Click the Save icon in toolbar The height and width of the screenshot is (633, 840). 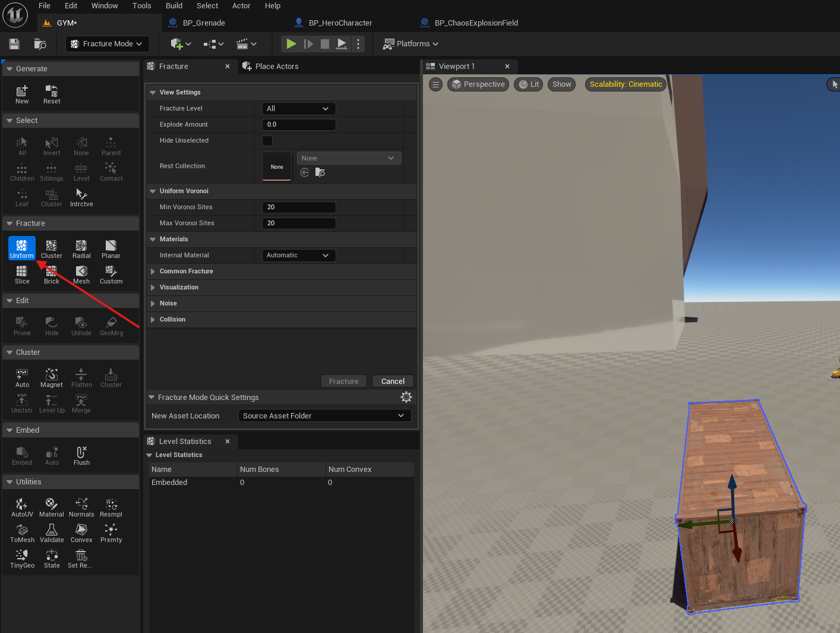[x=14, y=44]
